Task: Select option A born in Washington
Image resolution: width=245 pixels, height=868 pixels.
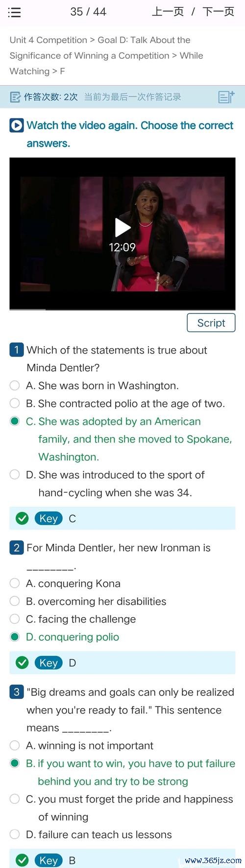Action: tap(94, 385)
